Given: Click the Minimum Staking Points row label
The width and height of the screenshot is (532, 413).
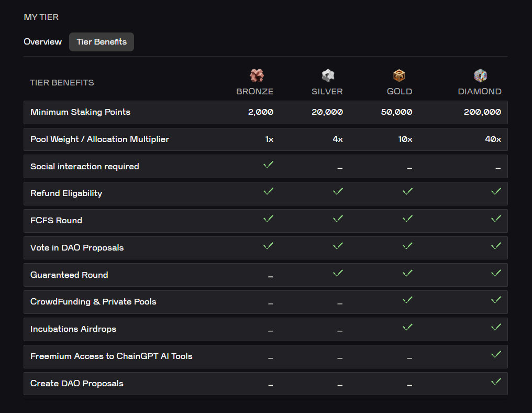Looking at the screenshot, I should click(x=80, y=112).
